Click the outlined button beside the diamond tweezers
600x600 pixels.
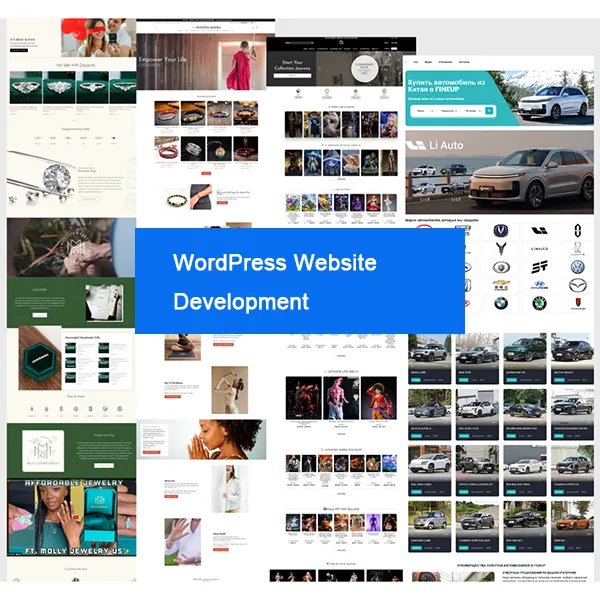tap(89, 199)
